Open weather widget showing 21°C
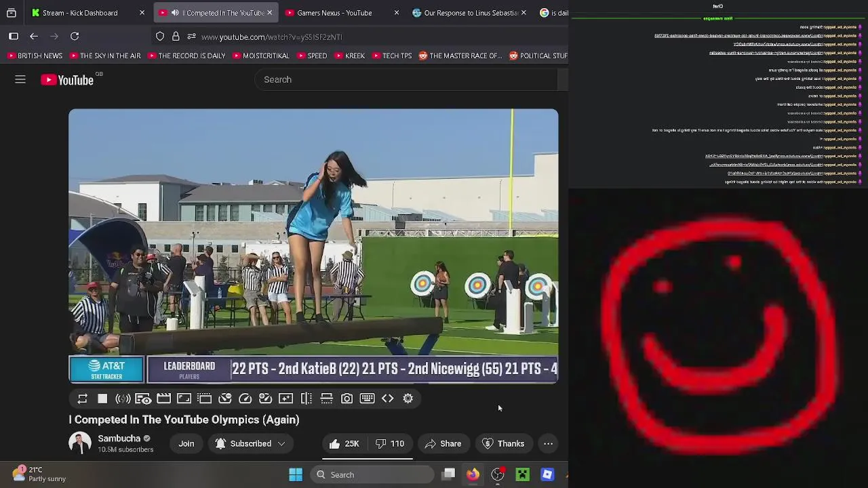 [39, 474]
